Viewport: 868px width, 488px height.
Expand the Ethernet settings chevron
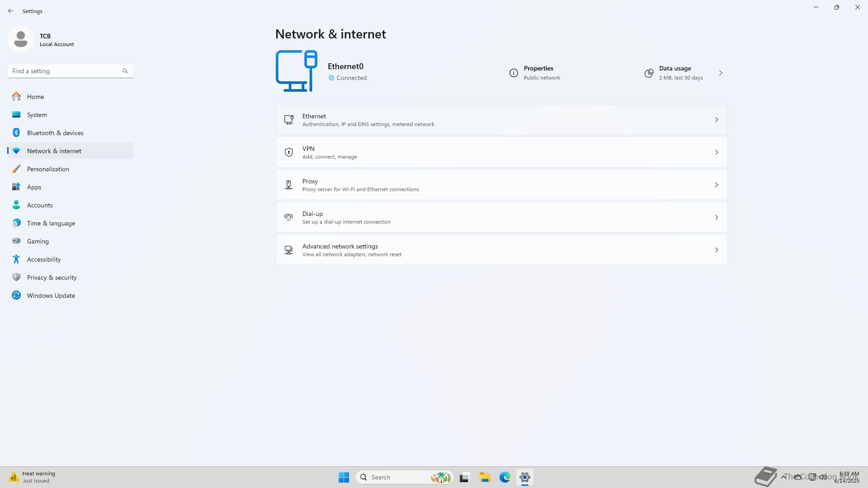pyautogui.click(x=716, y=120)
